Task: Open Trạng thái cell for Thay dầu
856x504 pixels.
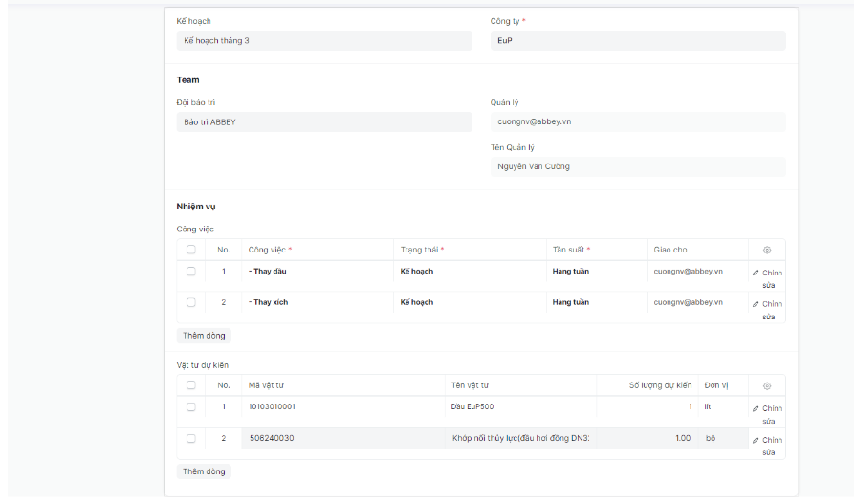Action: click(469, 272)
